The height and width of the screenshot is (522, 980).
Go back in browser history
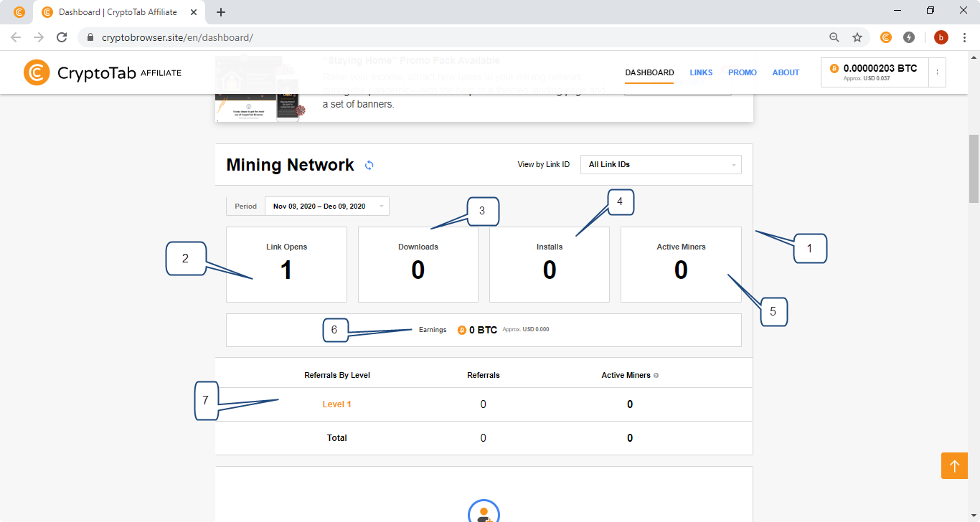(17, 37)
